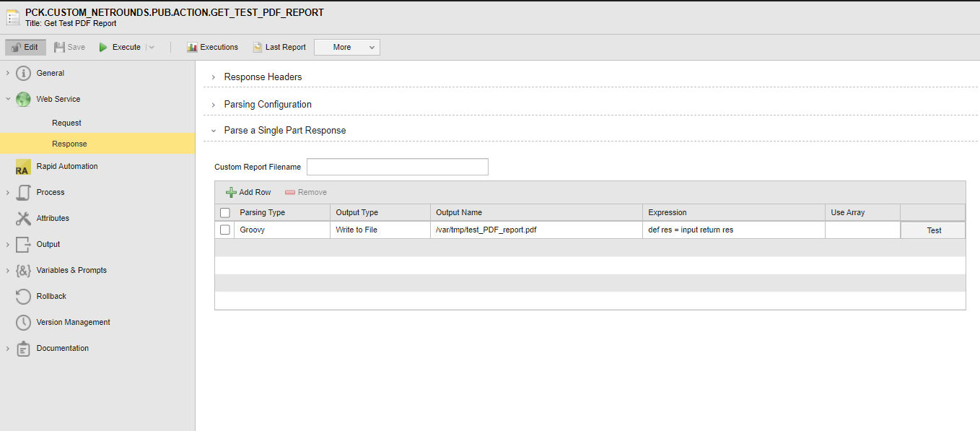This screenshot has height=431, width=980.
Task: Open the Executions view
Action: [x=212, y=46]
